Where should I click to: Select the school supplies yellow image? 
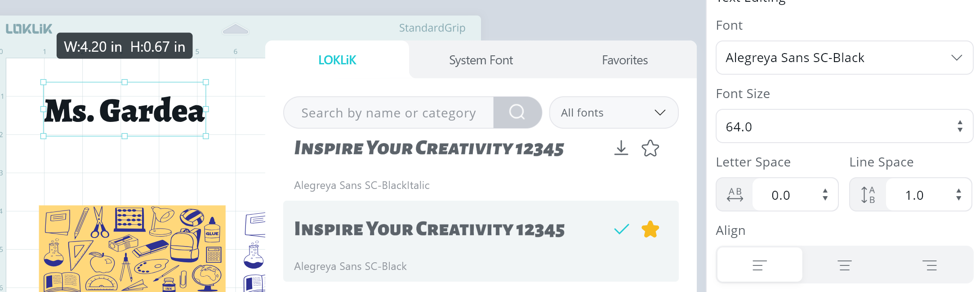pos(132,249)
